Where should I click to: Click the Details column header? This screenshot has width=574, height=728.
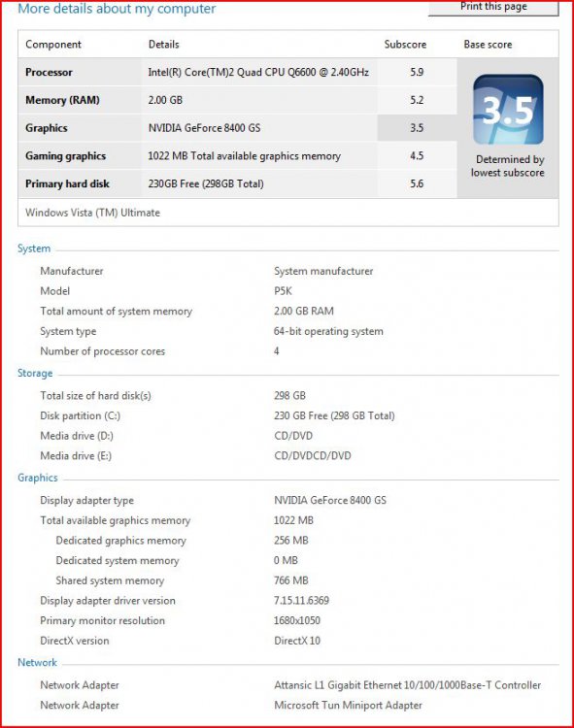163,45
